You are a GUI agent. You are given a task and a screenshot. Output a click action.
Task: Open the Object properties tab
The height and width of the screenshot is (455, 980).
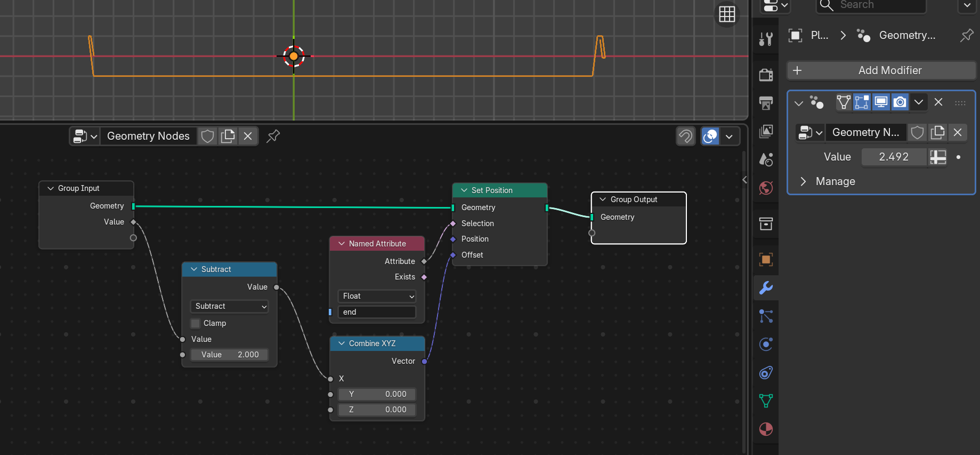coord(766,260)
